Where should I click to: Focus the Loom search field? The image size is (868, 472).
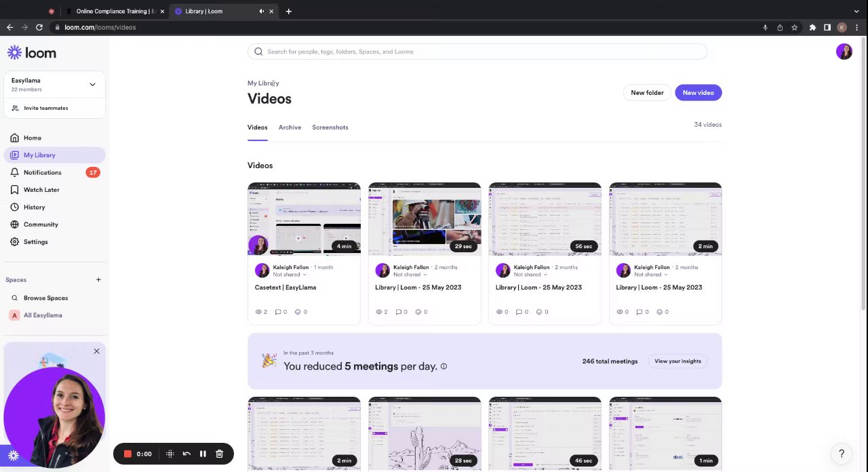(x=477, y=52)
